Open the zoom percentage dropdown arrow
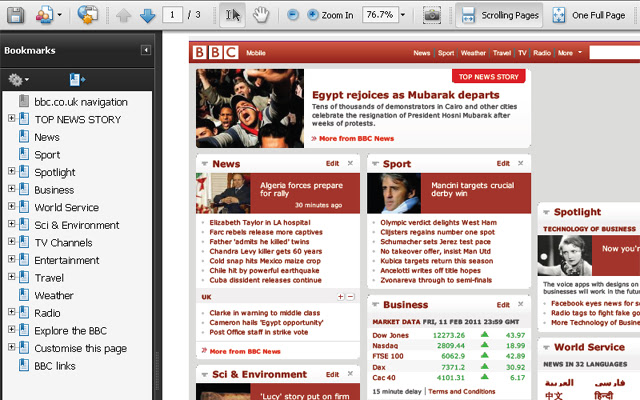 pos(403,15)
